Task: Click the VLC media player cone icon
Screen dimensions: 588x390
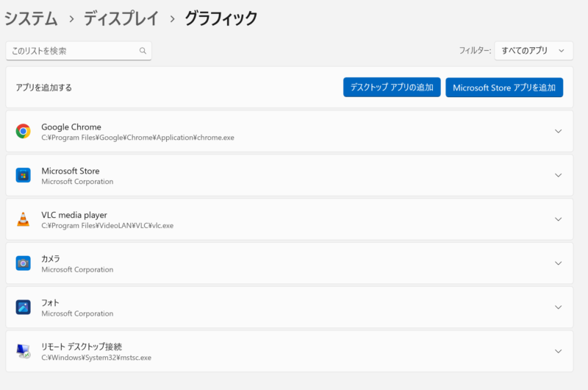Action: tap(24, 219)
